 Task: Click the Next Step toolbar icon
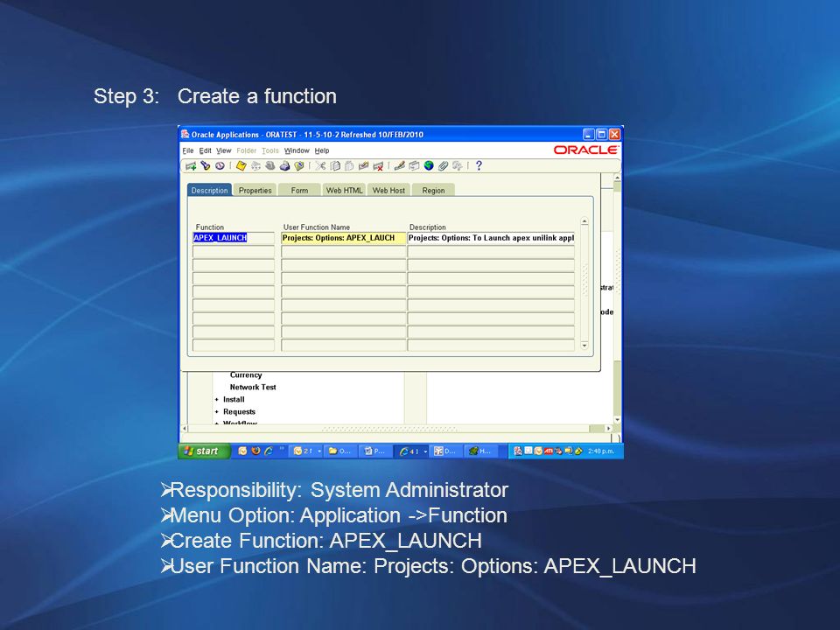[x=255, y=166]
